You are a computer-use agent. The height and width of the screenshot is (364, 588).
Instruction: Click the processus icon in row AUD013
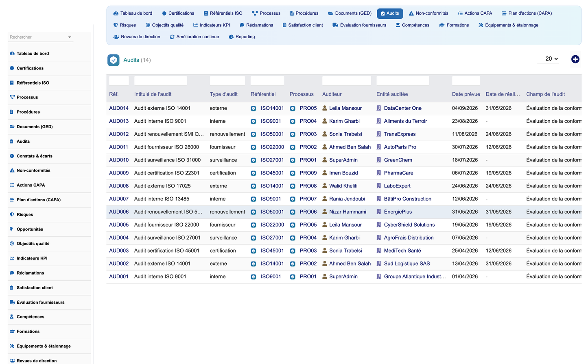click(293, 122)
